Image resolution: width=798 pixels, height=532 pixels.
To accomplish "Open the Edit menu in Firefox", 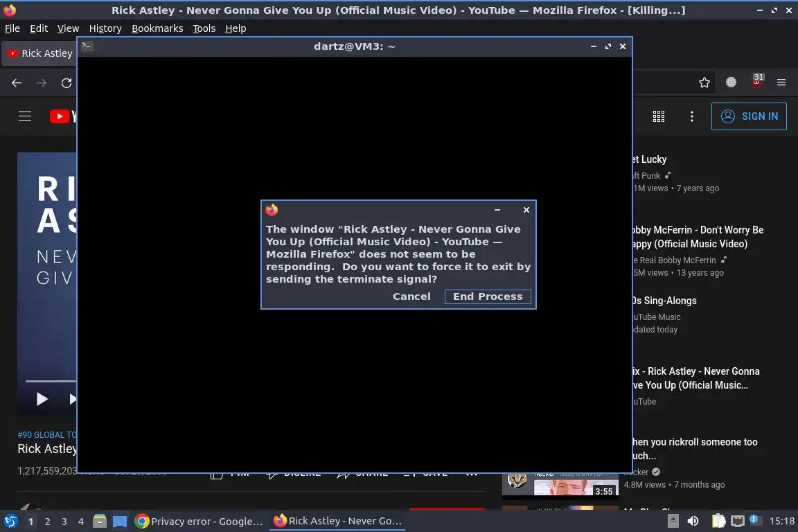I will [x=39, y=28].
